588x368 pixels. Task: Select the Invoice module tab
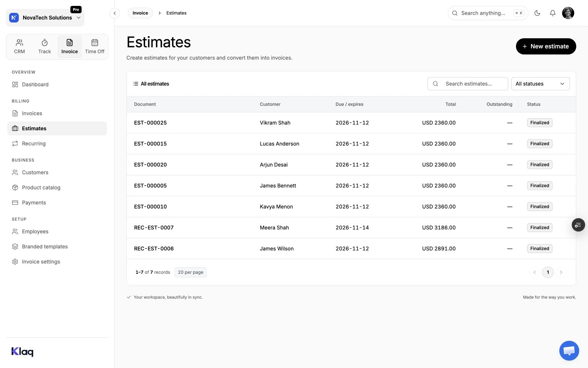(x=69, y=47)
